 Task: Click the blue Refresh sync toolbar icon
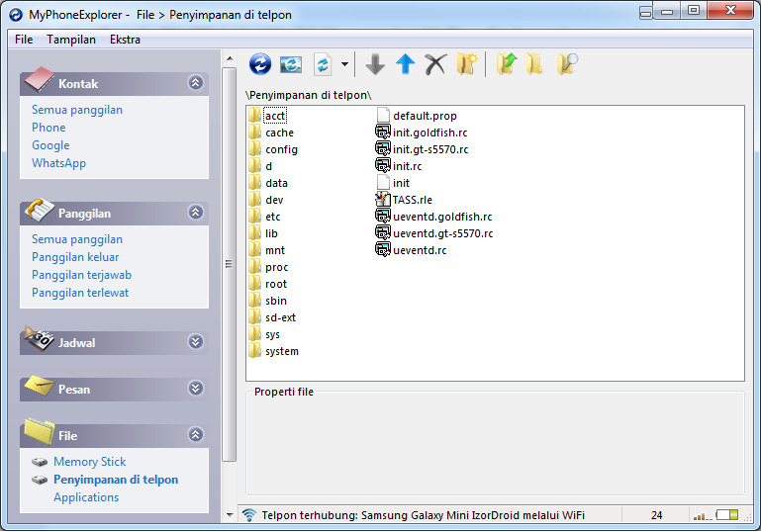[260, 64]
